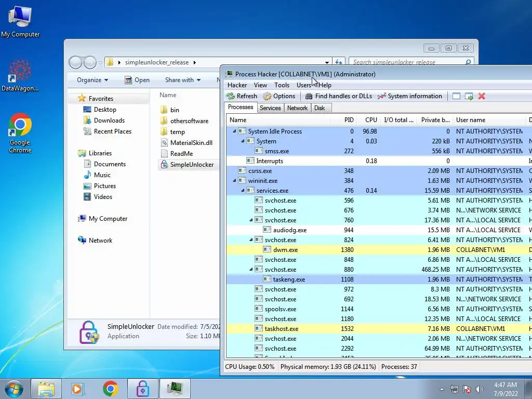Collapse the System Idle Process tree node

(234, 131)
